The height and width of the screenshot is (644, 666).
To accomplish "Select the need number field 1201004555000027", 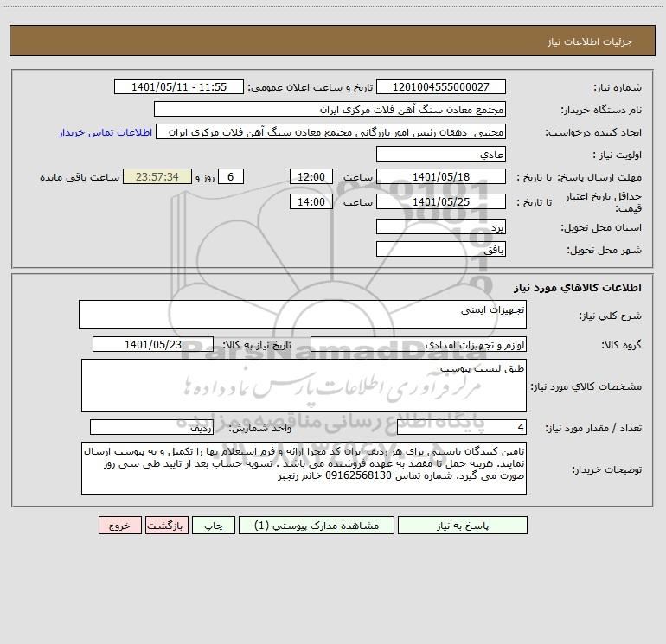I will [441, 86].
